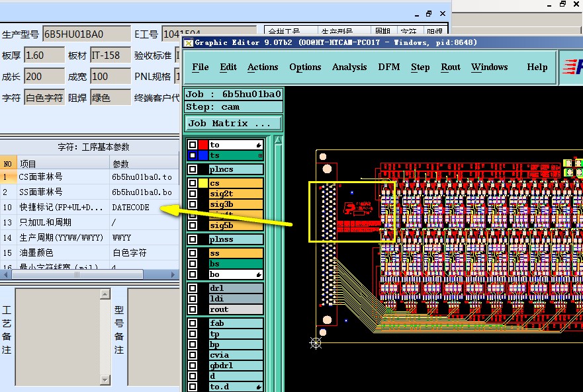Open the Actions menu
Viewport: 583px width, 392px height.
263,67
